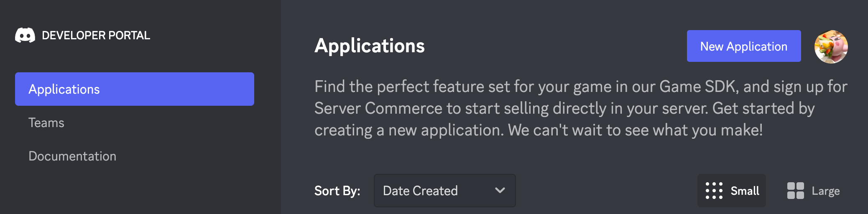Image resolution: width=868 pixels, height=214 pixels.
Task: Click the Discord logo icon
Action: [x=25, y=36]
